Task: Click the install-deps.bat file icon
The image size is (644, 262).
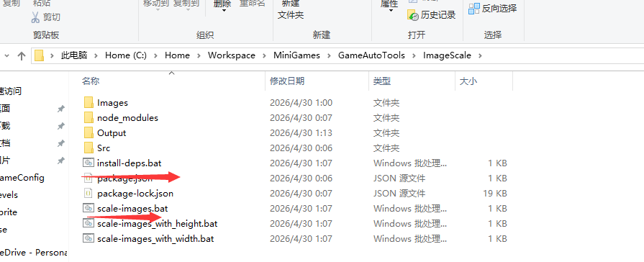Action: 89,163
